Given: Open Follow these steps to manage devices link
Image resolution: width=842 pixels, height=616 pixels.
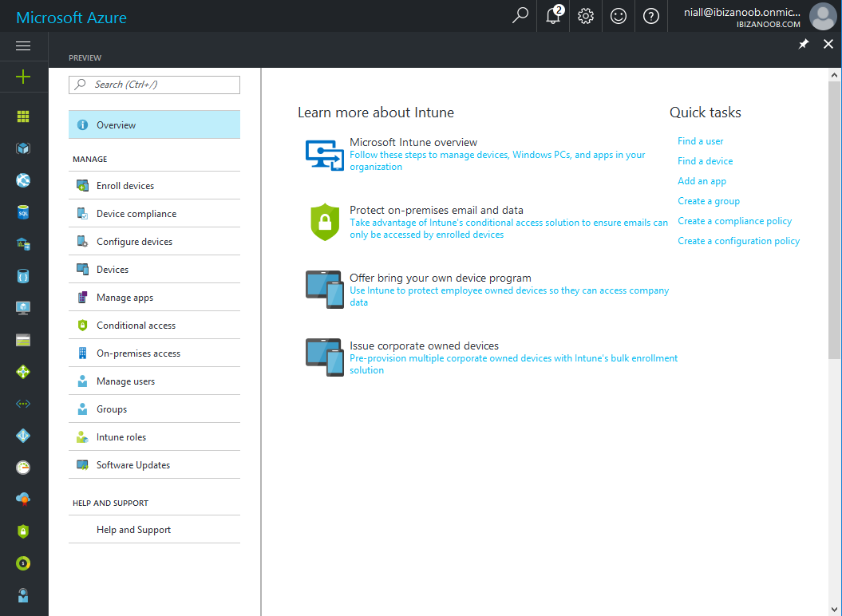Looking at the screenshot, I should [x=497, y=160].
